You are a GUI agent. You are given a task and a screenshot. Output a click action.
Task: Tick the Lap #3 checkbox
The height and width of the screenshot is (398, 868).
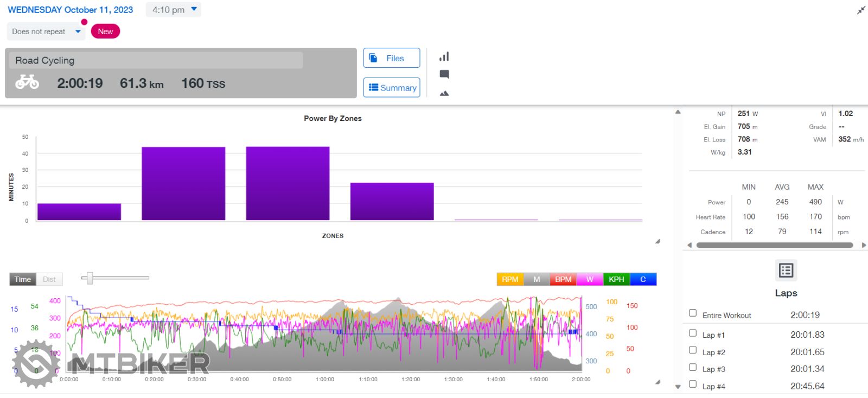693,367
